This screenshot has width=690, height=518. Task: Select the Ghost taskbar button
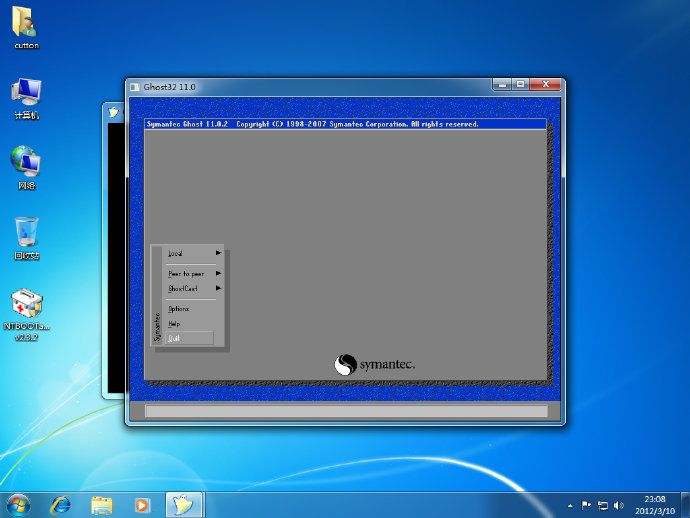184,505
